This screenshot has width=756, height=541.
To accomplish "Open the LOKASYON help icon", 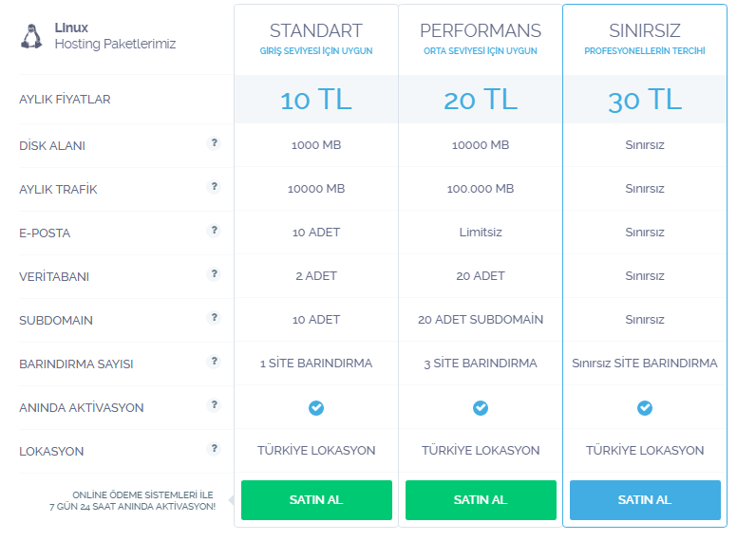I will click(x=214, y=449).
